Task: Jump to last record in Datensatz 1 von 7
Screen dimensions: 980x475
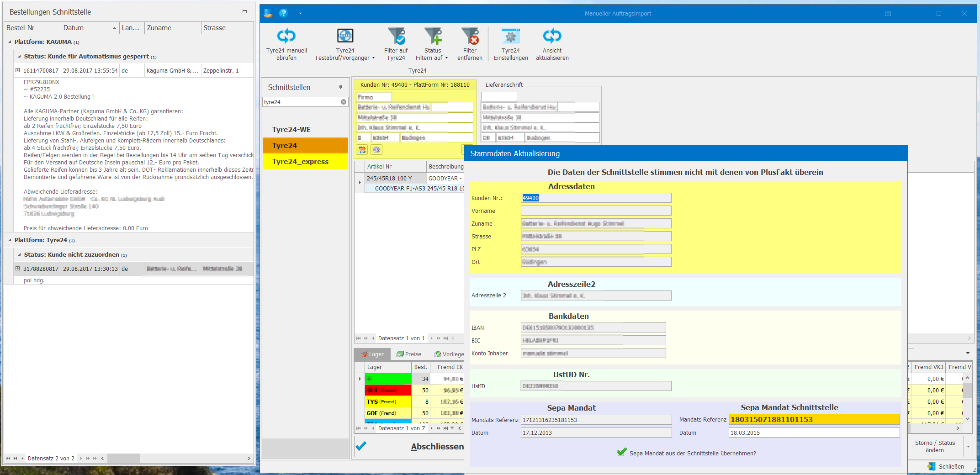Action: (x=445, y=428)
